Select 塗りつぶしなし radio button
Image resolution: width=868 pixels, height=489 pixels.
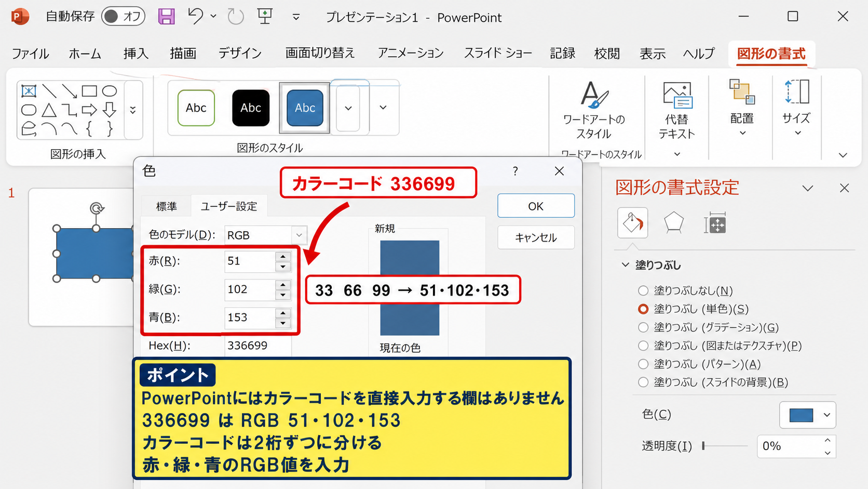[x=643, y=290]
